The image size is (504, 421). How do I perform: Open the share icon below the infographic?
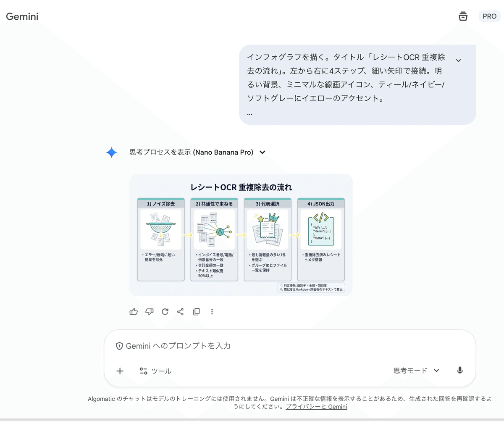tap(180, 311)
